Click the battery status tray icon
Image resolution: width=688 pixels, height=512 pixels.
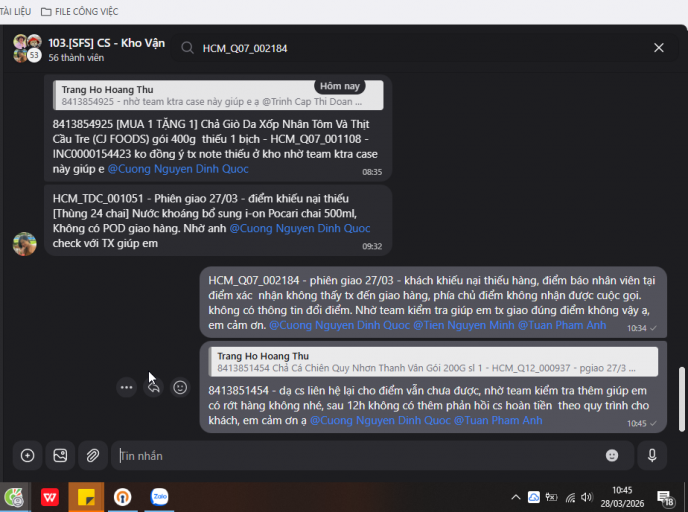pos(552,497)
